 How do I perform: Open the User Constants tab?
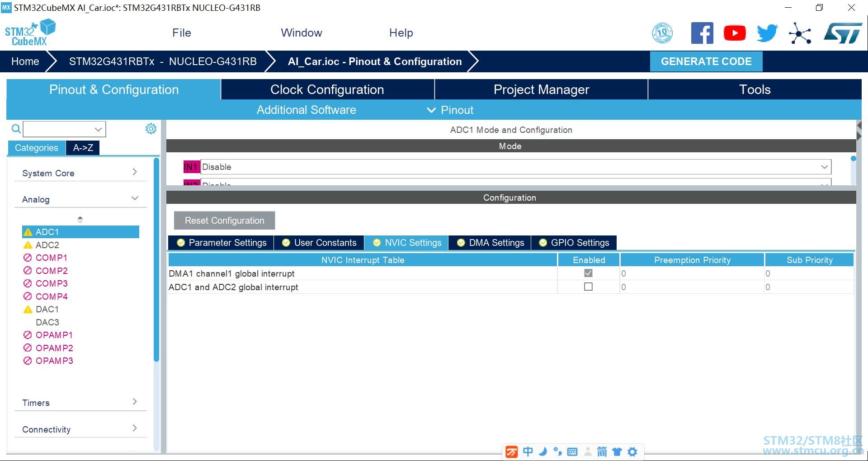point(319,243)
